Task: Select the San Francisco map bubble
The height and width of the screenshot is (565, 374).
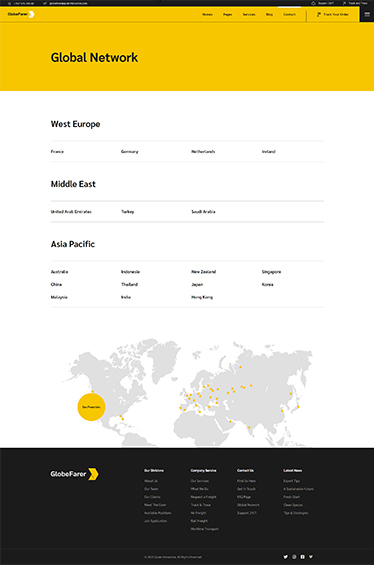Action: pos(92,407)
